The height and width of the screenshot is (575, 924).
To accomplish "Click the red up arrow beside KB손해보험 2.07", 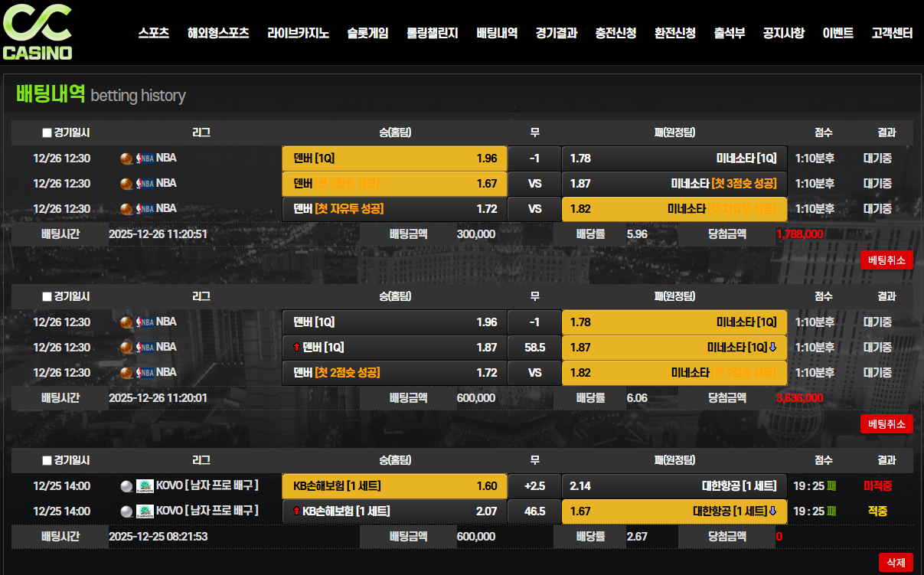I will tap(296, 511).
